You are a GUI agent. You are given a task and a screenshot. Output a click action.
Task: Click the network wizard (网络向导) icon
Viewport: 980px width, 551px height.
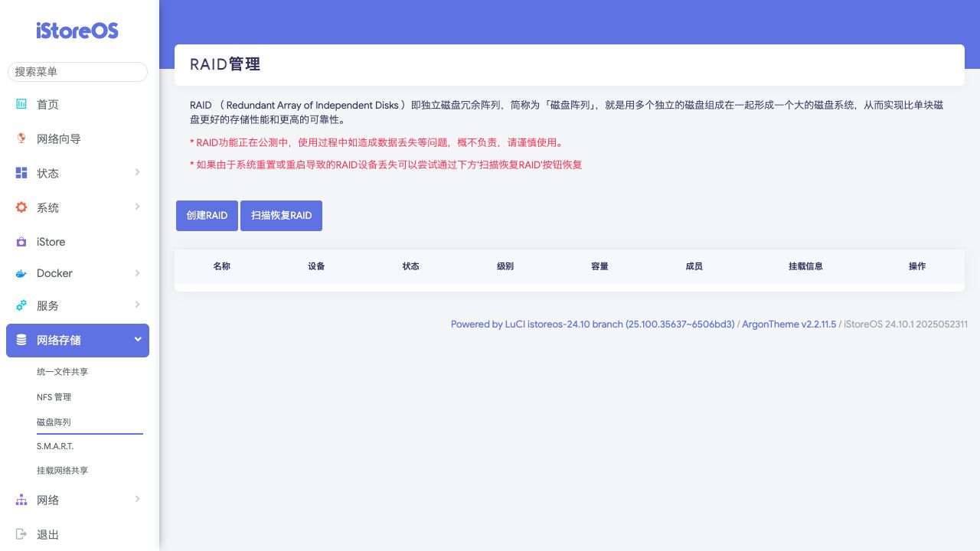click(21, 139)
